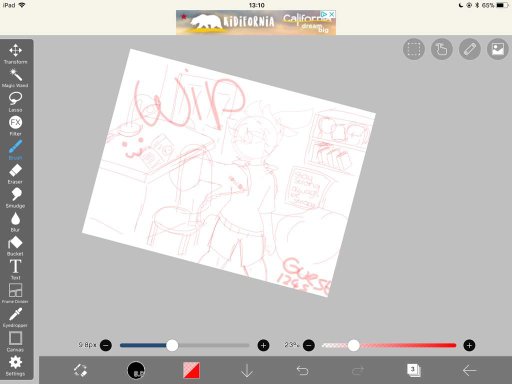The height and width of the screenshot is (384, 512).
Task: Open Settings gear in sidebar
Action: pyautogui.click(x=15, y=365)
